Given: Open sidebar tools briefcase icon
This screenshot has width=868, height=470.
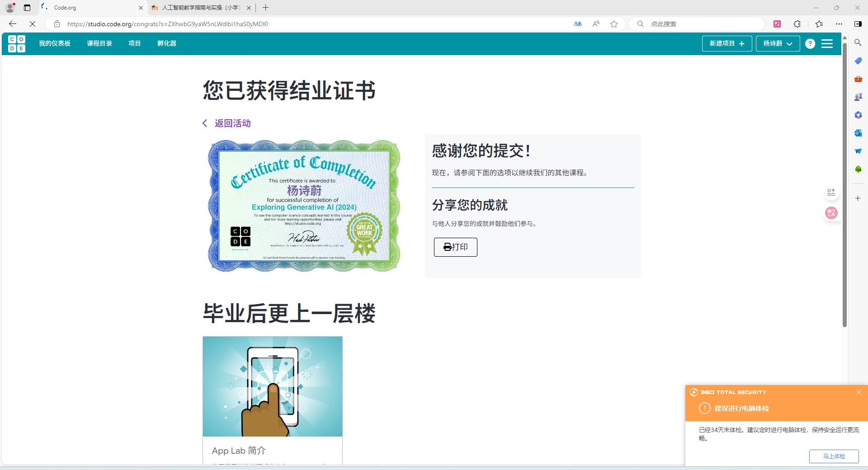Looking at the screenshot, I should click(x=858, y=79).
